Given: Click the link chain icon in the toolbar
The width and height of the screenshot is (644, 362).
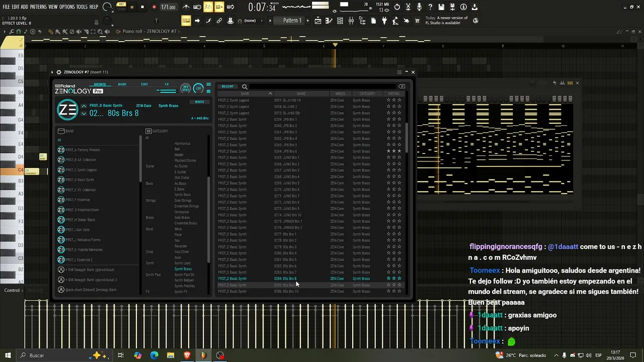Looking at the screenshot, I should (219, 21).
